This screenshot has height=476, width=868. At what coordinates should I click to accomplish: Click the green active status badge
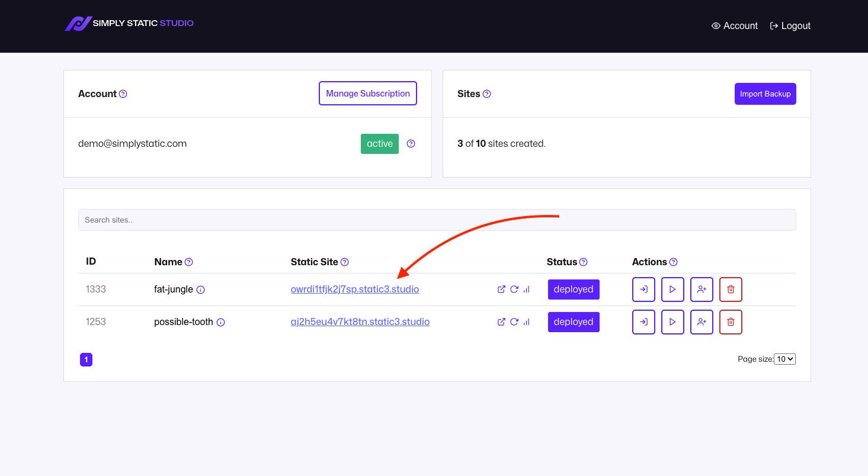pyautogui.click(x=380, y=144)
